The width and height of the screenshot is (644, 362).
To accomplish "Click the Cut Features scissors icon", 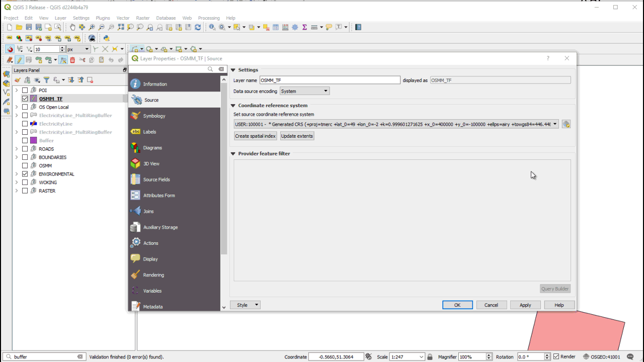I will 82,60.
